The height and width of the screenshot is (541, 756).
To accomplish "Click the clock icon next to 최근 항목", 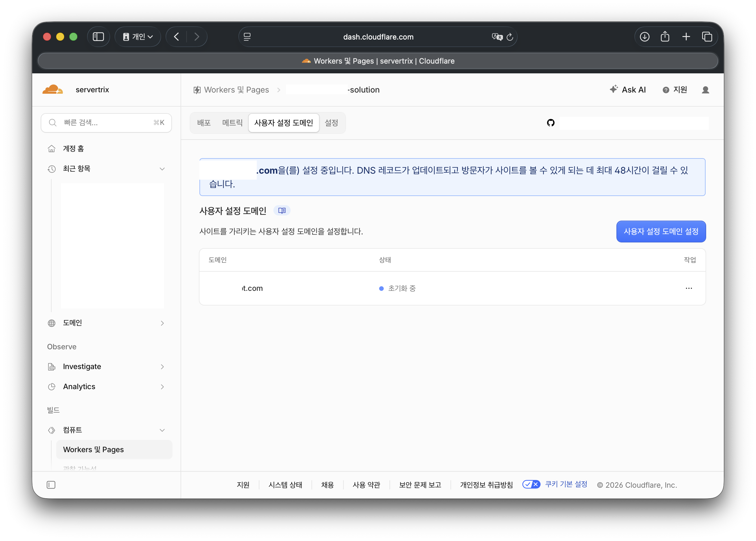I will coord(52,169).
